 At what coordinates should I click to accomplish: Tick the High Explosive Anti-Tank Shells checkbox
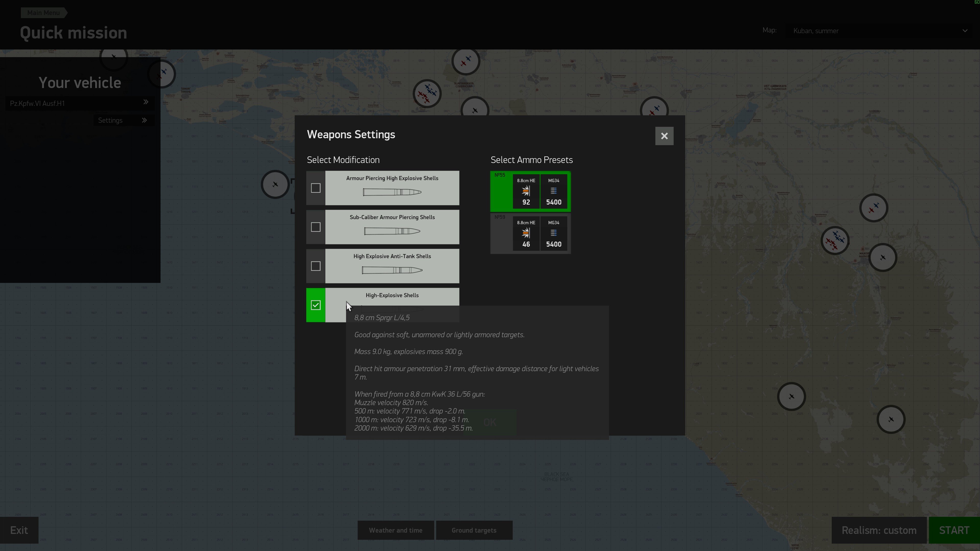[x=315, y=266]
